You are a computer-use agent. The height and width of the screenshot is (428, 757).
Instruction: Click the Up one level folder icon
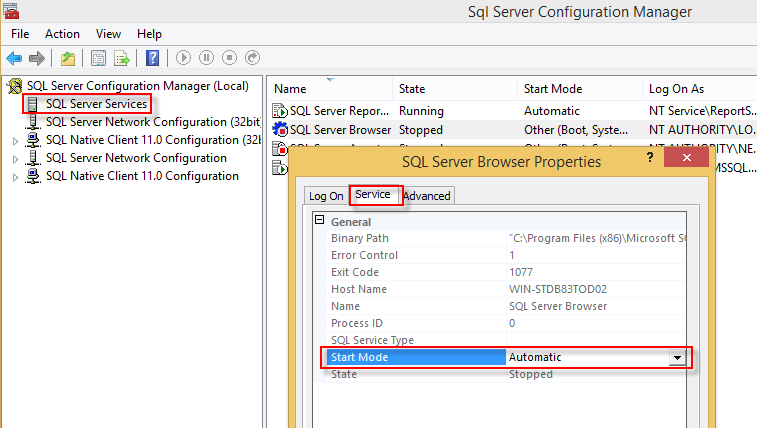point(68,58)
